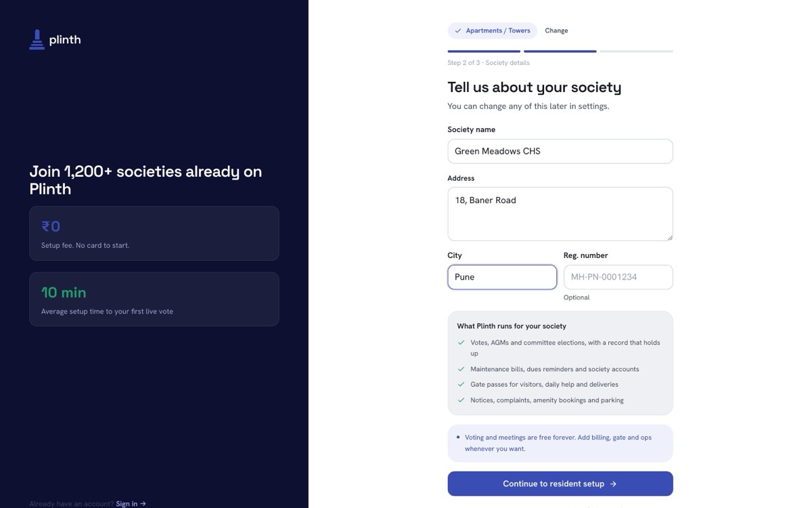The width and height of the screenshot is (812, 508).
Task: Focus the Reg. number field
Action: click(618, 277)
